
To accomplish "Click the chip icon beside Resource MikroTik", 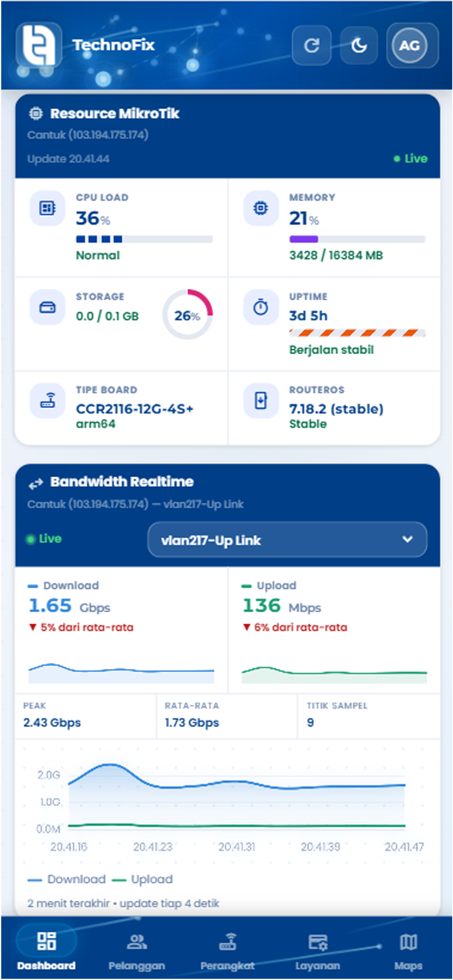I will 35,114.
